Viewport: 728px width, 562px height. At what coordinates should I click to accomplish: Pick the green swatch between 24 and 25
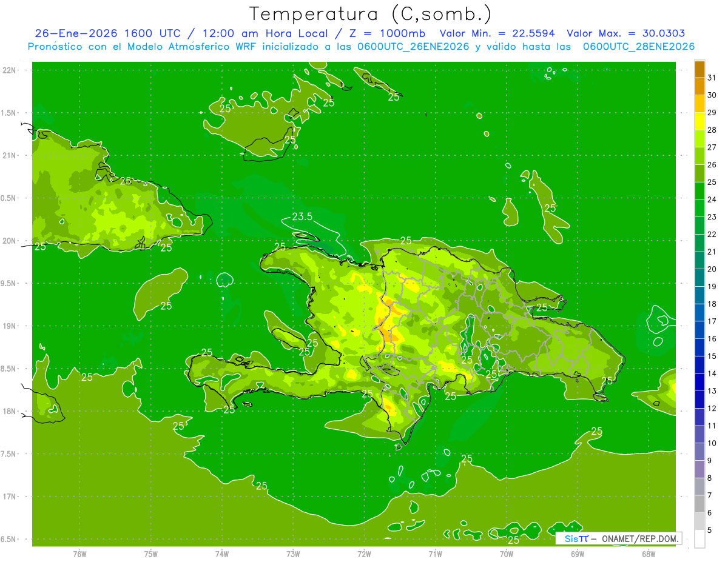coord(699,191)
